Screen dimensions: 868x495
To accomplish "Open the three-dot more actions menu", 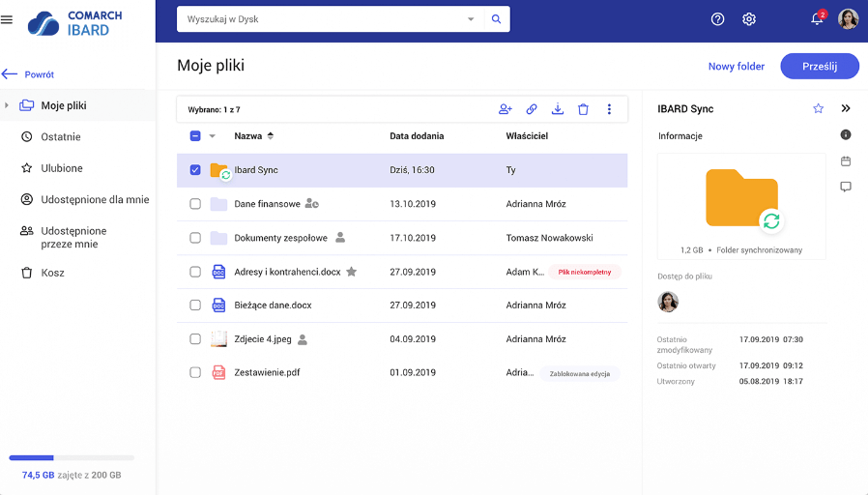I will (x=609, y=109).
